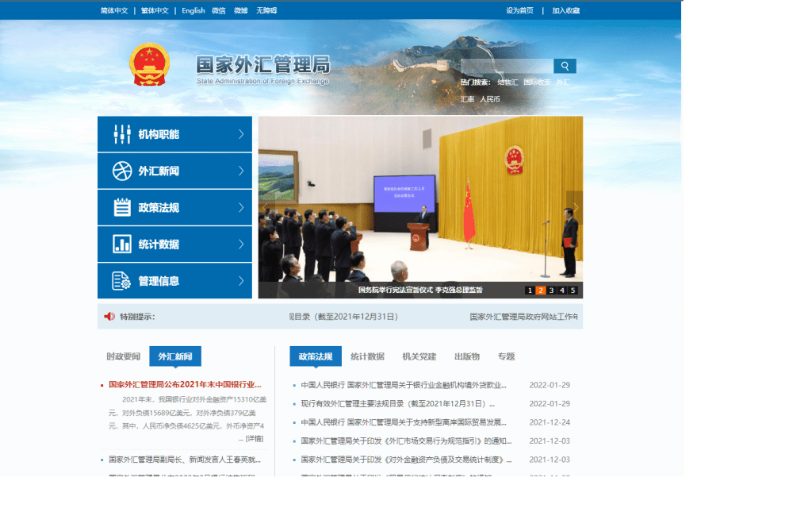Show carousel slide 2
Image resolution: width=812 pixels, height=508 pixels.
pos(541,291)
